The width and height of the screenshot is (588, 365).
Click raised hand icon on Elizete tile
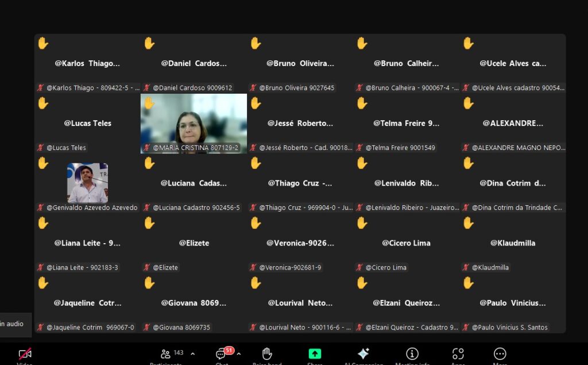[x=149, y=223]
